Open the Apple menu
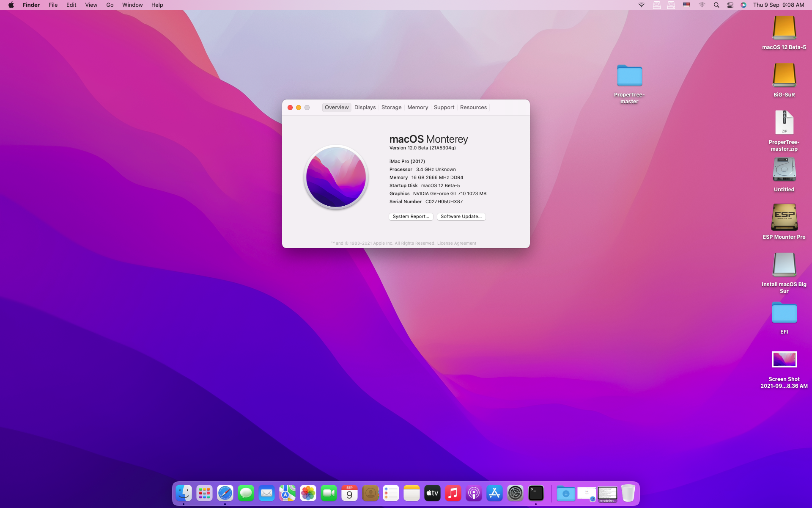The width and height of the screenshot is (812, 508). [11, 5]
